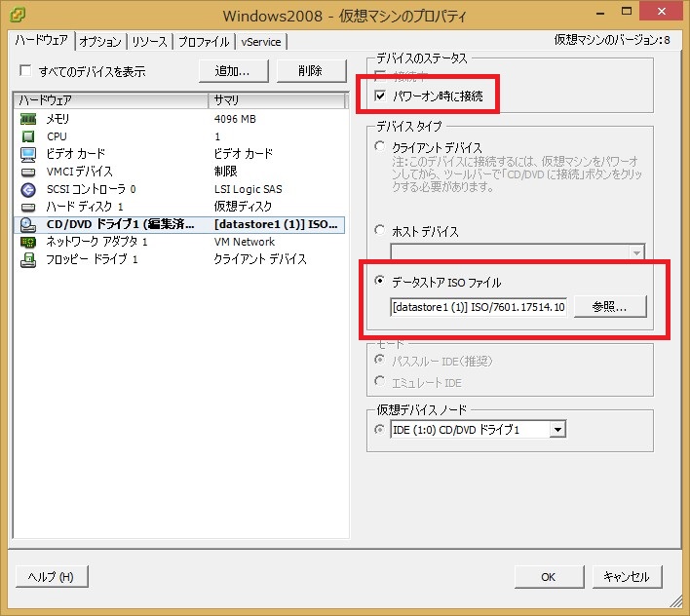Screen dimensions: 690x616
Task: Click the CPU chip icon
Action: (x=28, y=136)
